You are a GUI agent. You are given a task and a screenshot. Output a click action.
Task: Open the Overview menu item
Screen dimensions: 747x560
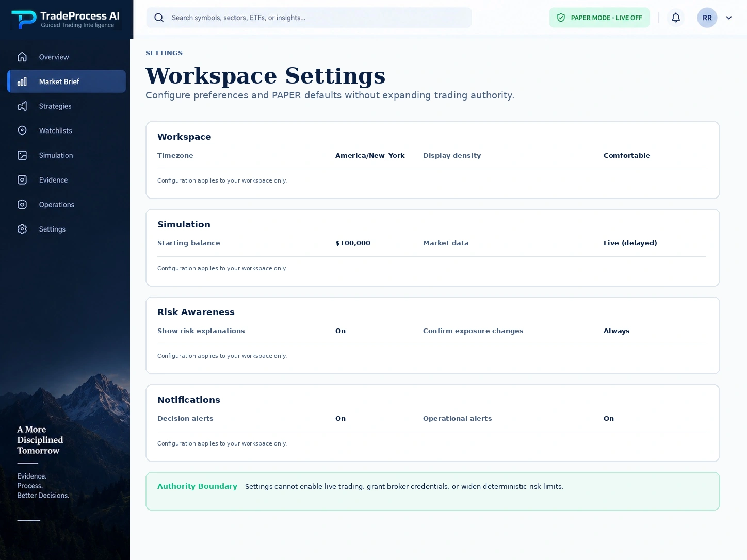click(67, 57)
